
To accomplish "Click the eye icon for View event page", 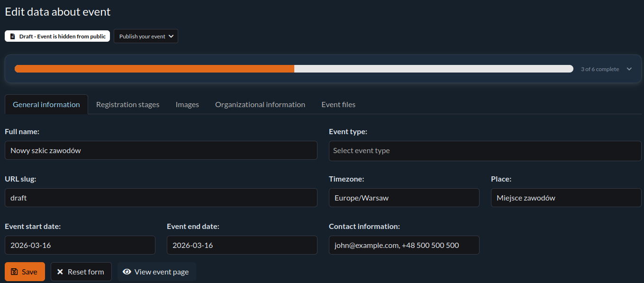I will click(127, 272).
